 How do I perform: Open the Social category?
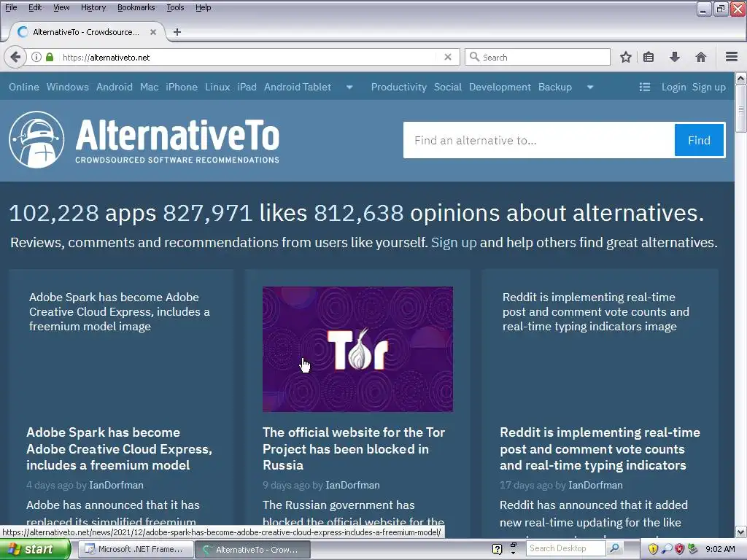pos(447,87)
